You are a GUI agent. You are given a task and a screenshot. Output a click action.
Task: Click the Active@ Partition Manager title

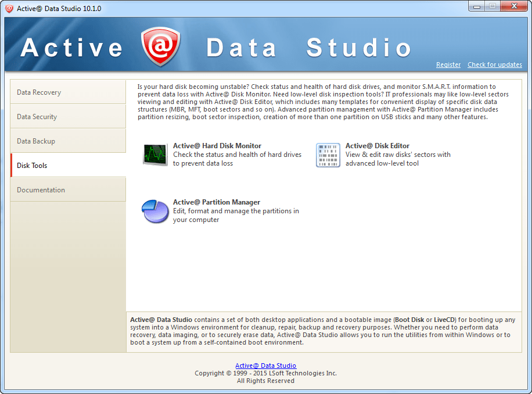pos(217,202)
